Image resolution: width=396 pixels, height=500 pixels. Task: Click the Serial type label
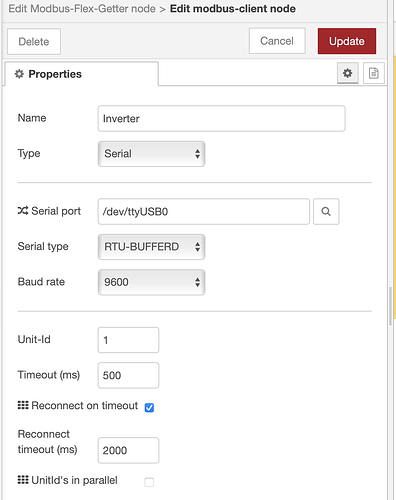coord(43,246)
